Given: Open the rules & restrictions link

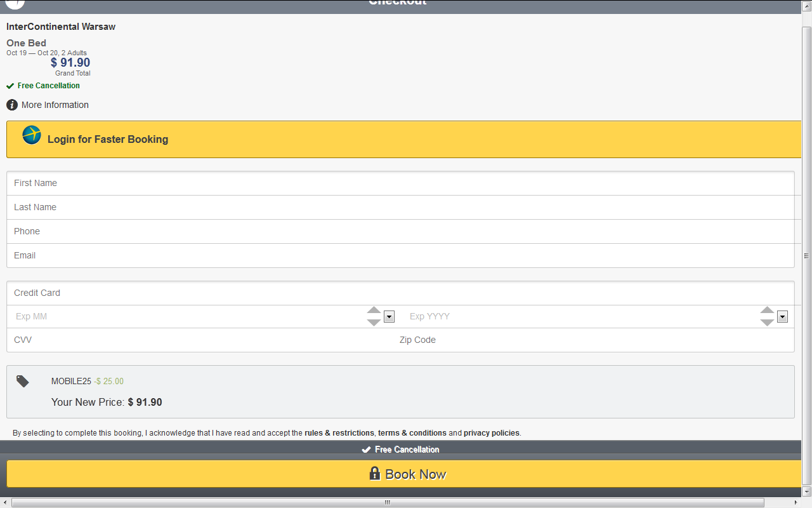Looking at the screenshot, I should 339,433.
